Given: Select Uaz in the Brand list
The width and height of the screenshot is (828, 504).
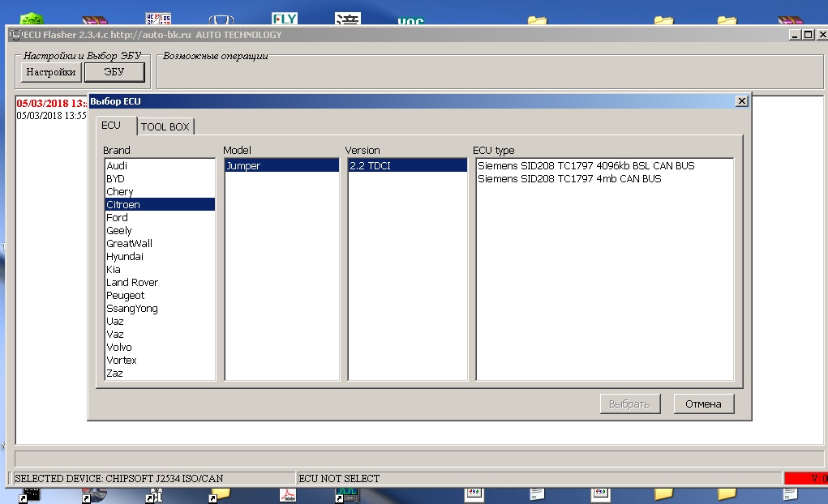Looking at the screenshot, I should pyautogui.click(x=160, y=322).
